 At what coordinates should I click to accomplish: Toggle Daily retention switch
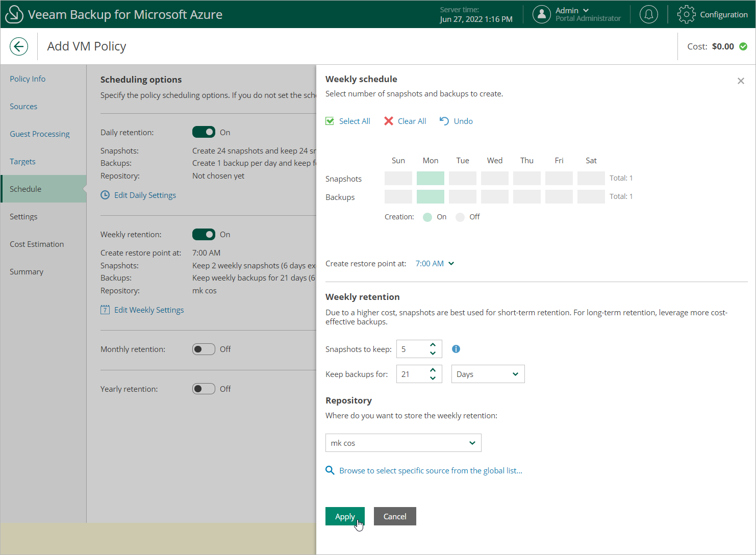coord(204,132)
